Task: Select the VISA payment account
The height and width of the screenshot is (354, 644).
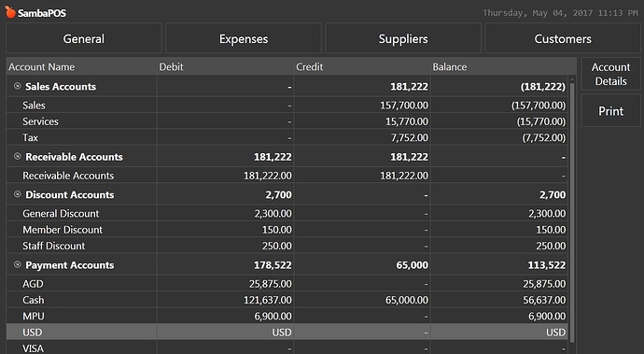Action: coord(287,347)
